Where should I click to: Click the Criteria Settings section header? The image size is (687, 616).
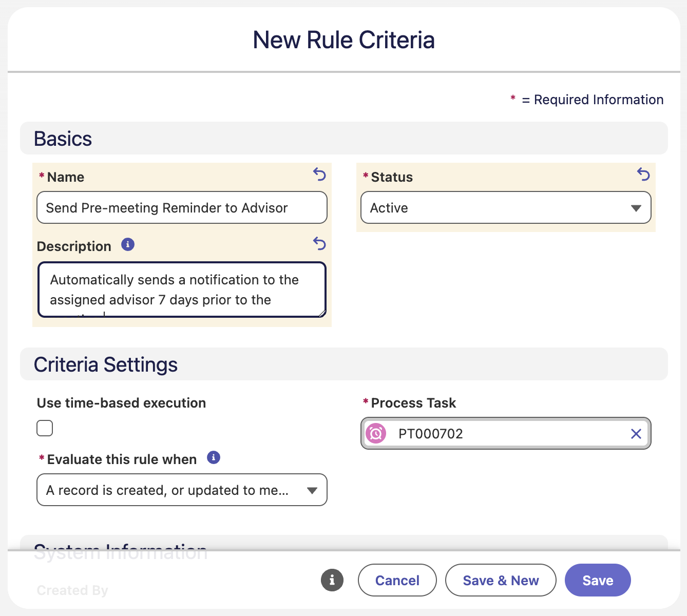point(344,364)
